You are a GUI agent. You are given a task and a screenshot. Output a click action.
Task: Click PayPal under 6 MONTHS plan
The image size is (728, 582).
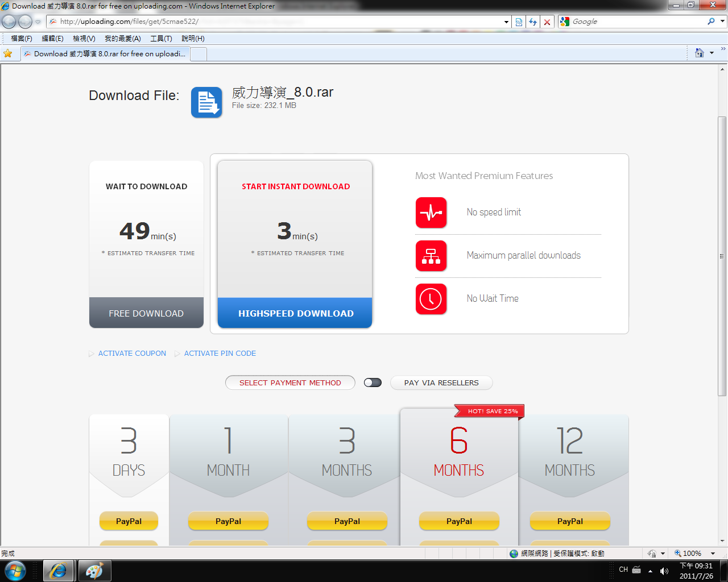pyautogui.click(x=459, y=521)
